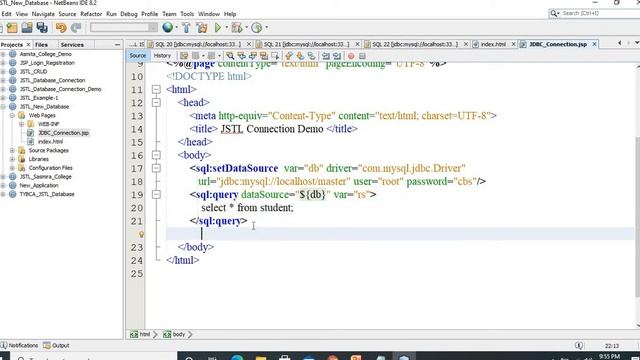Image resolution: width=640 pixels, height=360 pixels.
Task: Toggle bookmark icon in editor toolbar
Action: tap(311, 56)
